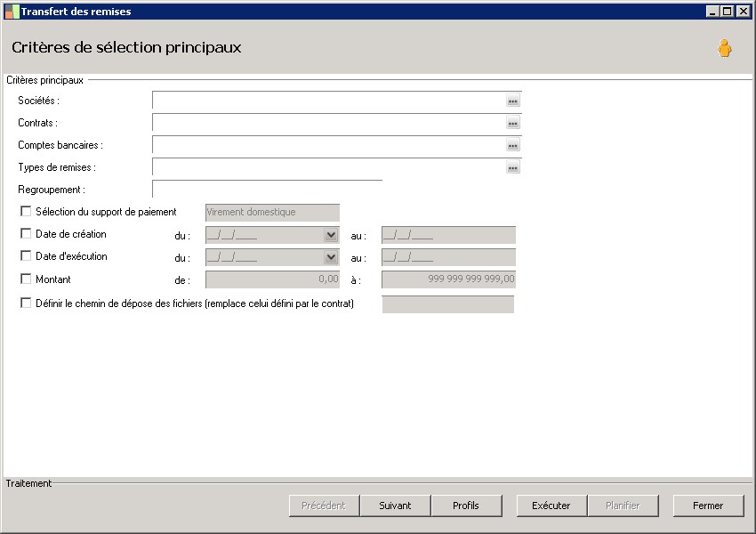This screenshot has width=756, height=534.
Task: Open the Sociétés browse ellipsis button
Action: coord(513,101)
